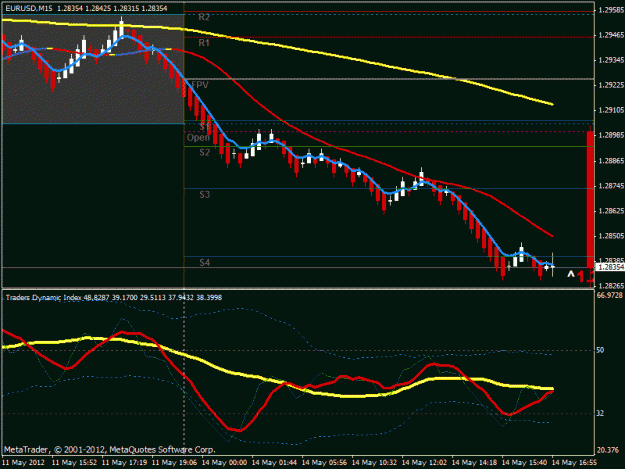Click the 14 May 10:32 time label
The width and height of the screenshot is (625, 469).
pyautogui.click(x=375, y=463)
